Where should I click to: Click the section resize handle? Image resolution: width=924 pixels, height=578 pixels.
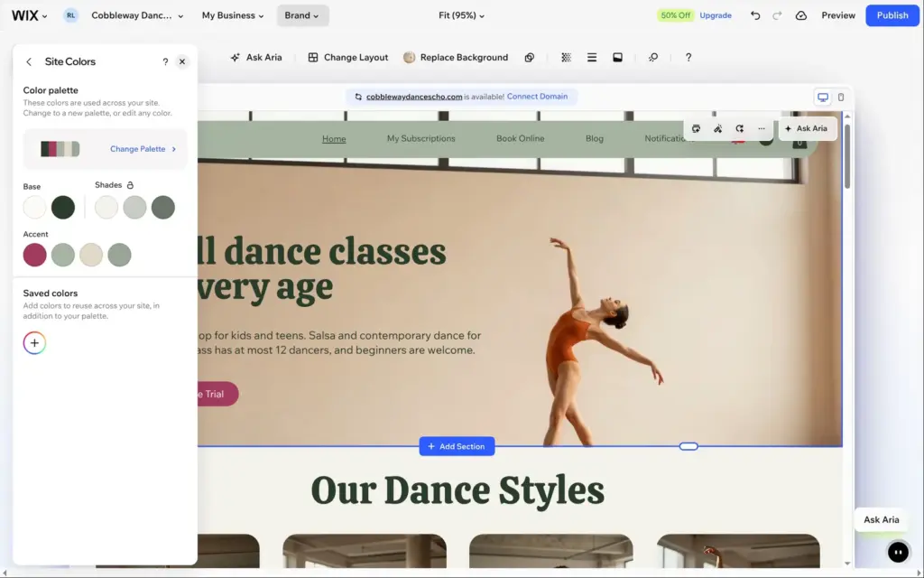pyautogui.click(x=688, y=446)
